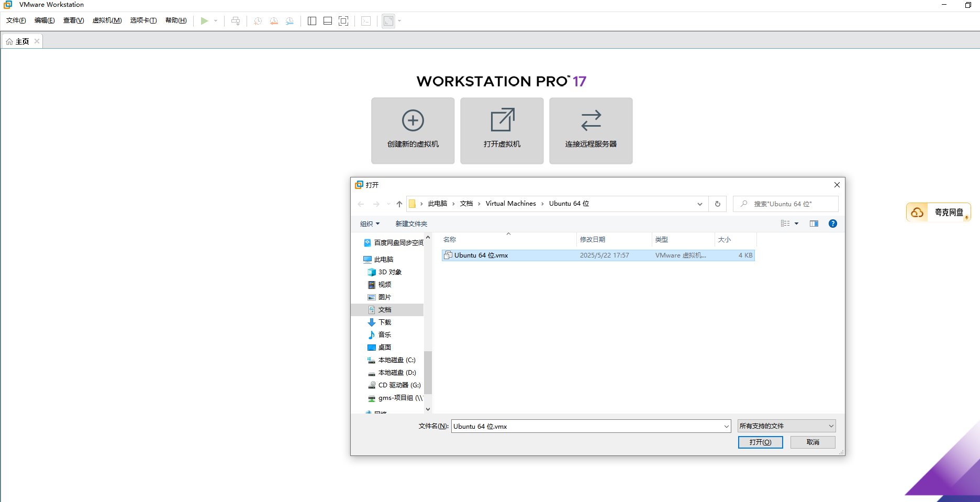Viewport: 980px width, 502px height.
Task: Expand the address bar history dropdown
Action: point(700,204)
